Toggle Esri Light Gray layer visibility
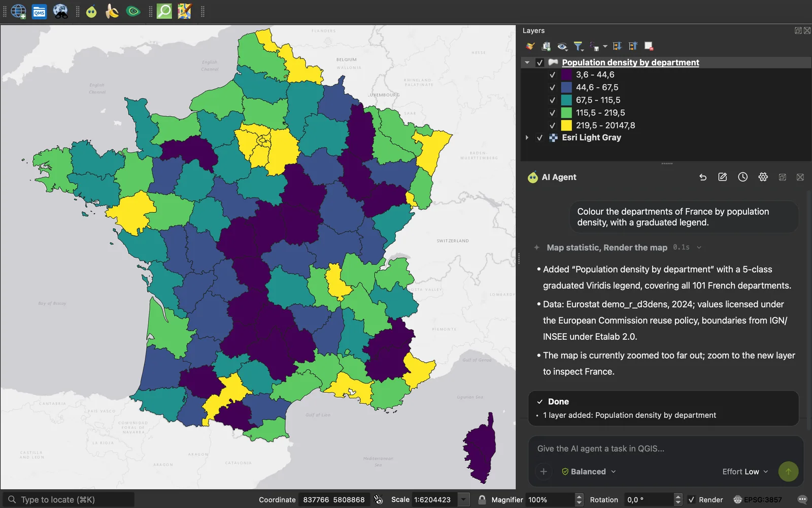The width and height of the screenshot is (812, 508). tap(539, 138)
